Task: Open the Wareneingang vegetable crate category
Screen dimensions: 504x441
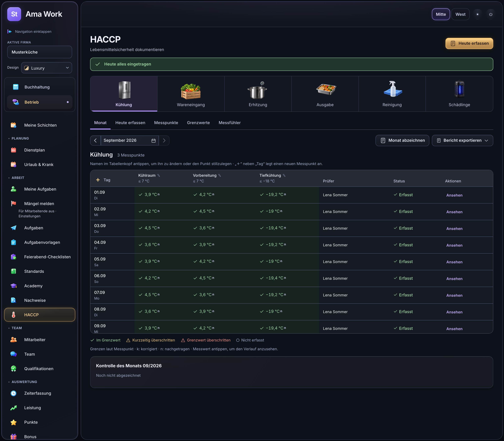Action: (x=191, y=94)
